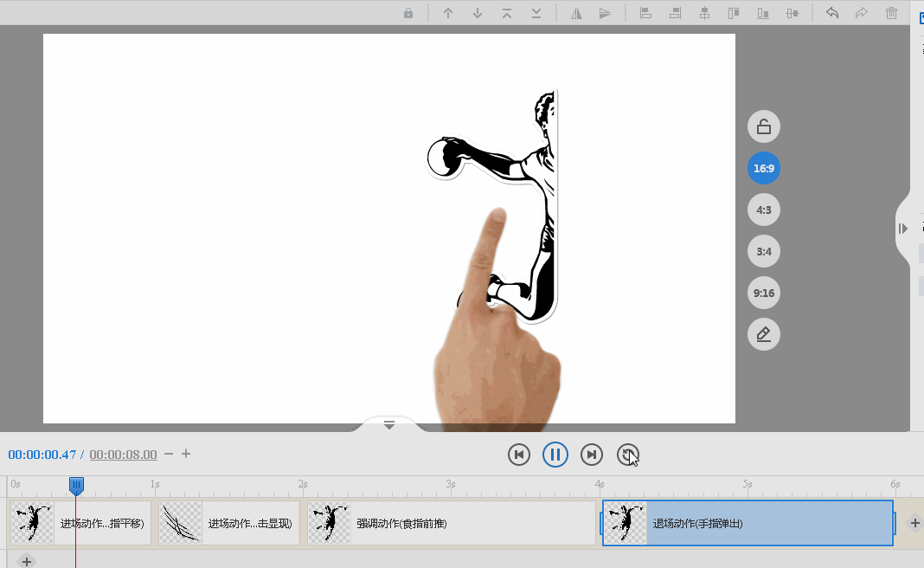924x568 pixels.
Task: Toggle the object lock in the toolbar
Action: (407, 12)
